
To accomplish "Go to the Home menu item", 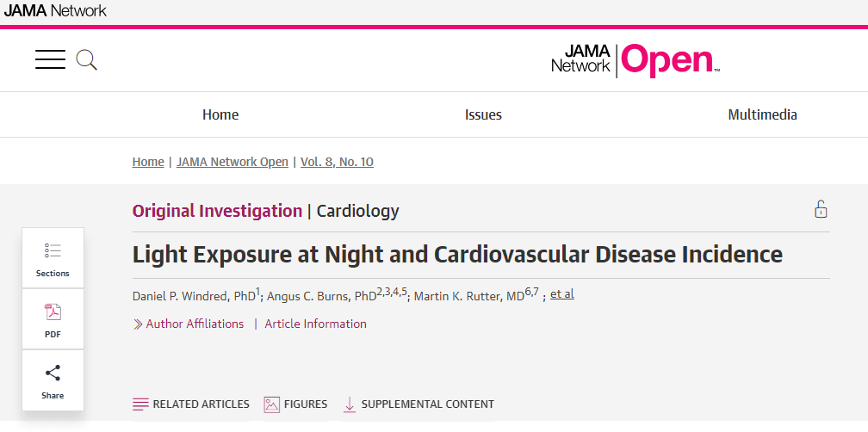I will tap(220, 114).
